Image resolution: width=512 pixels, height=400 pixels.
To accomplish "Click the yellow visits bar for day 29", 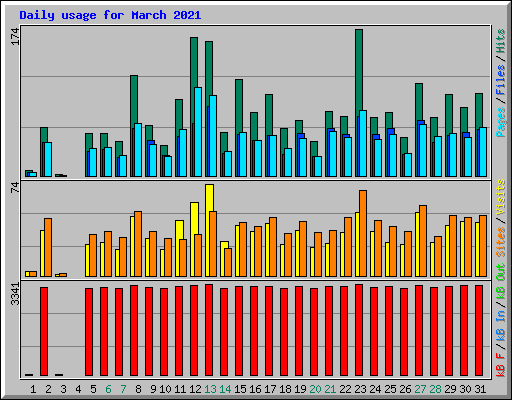I will click(447, 251).
